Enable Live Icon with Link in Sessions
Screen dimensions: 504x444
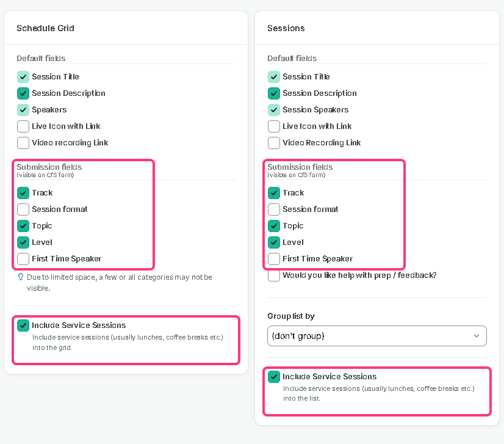274,126
